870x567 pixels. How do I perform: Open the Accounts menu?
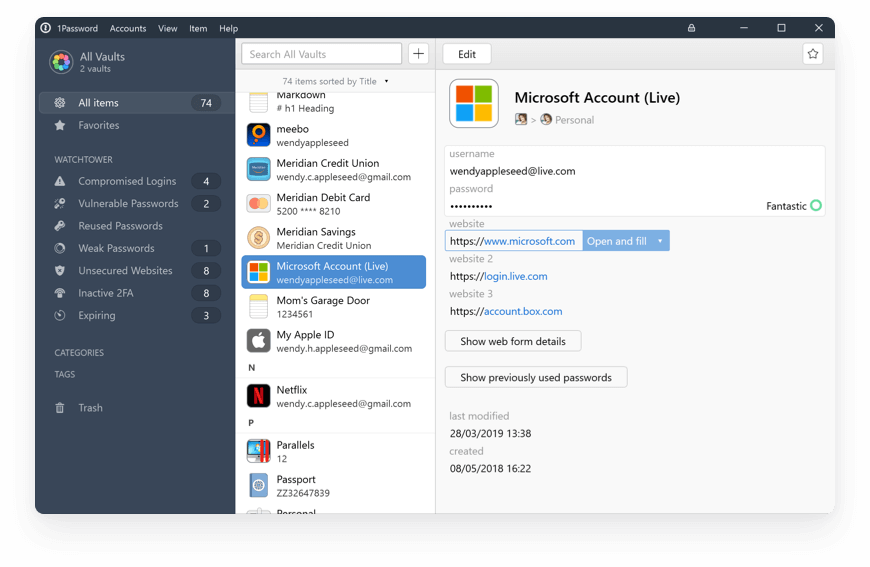pyautogui.click(x=128, y=28)
